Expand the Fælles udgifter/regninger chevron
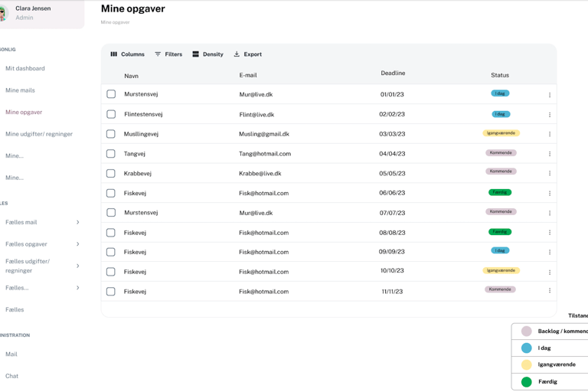This screenshot has width=588, height=392. [77, 266]
